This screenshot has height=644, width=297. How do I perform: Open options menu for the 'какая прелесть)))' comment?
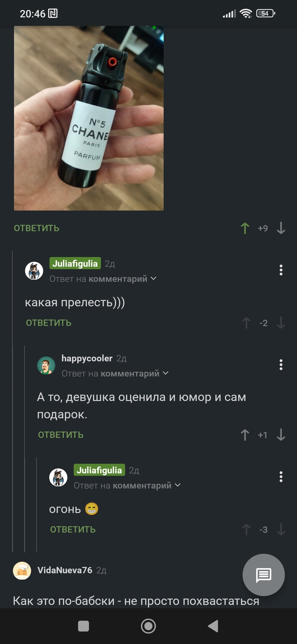[x=281, y=270]
